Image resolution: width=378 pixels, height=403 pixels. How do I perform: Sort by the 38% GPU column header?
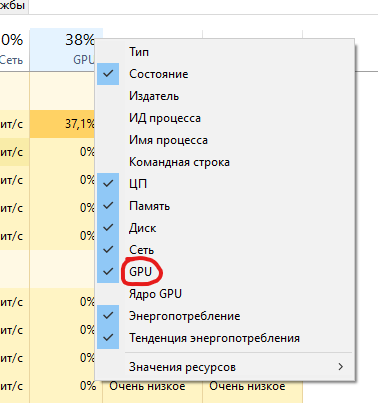63,50
